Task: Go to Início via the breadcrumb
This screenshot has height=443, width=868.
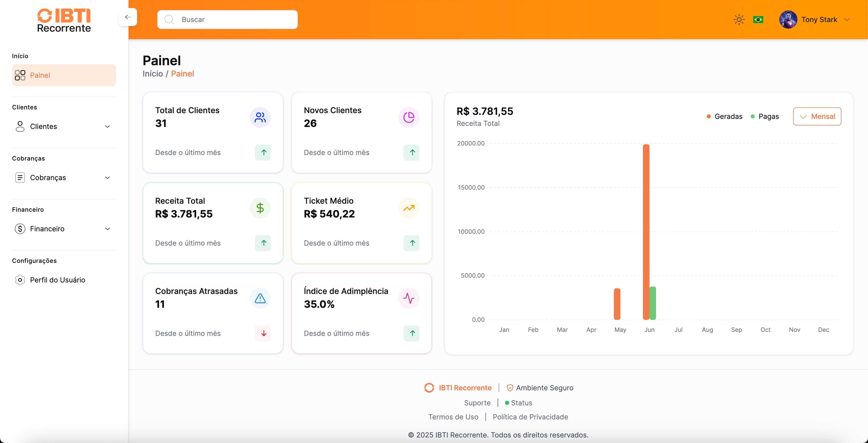Action: pos(152,74)
